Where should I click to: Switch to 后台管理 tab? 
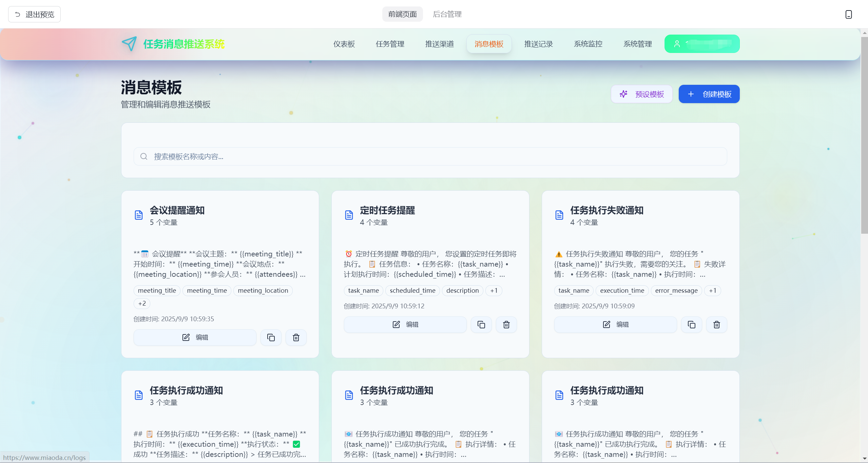click(x=447, y=14)
